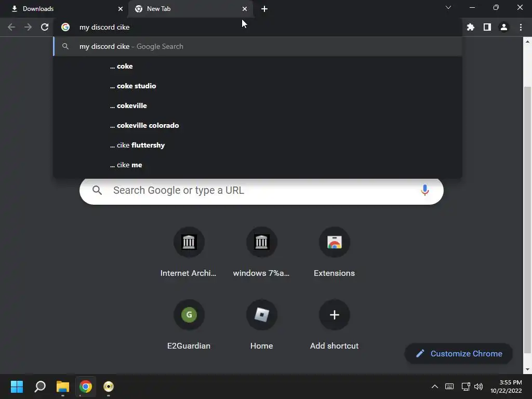
Task: Close the Downloads tab
Action: [x=121, y=9]
